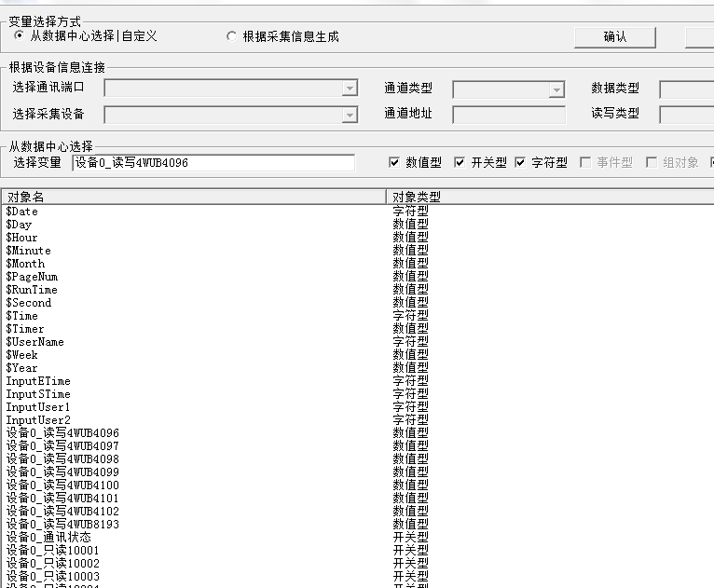Focus the 选择变量 text box
The height and width of the screenshot is (588, 714).
pyautogui.click(x=213, y=163)
